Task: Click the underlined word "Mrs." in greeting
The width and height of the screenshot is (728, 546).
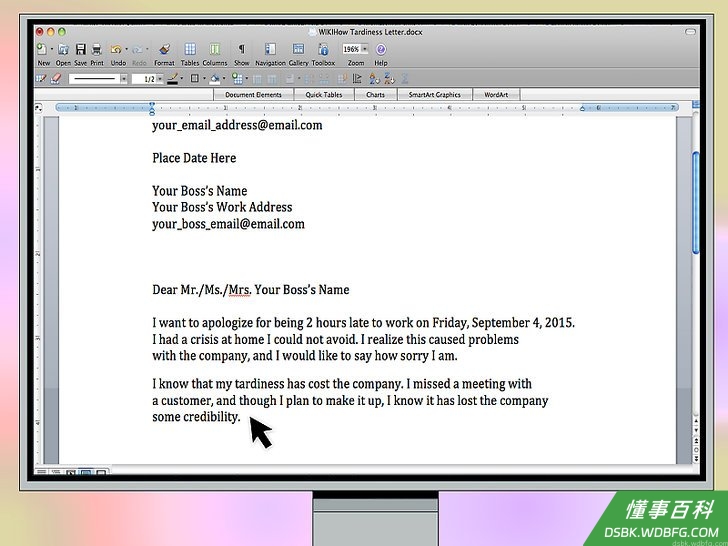Action: point(240,290)
